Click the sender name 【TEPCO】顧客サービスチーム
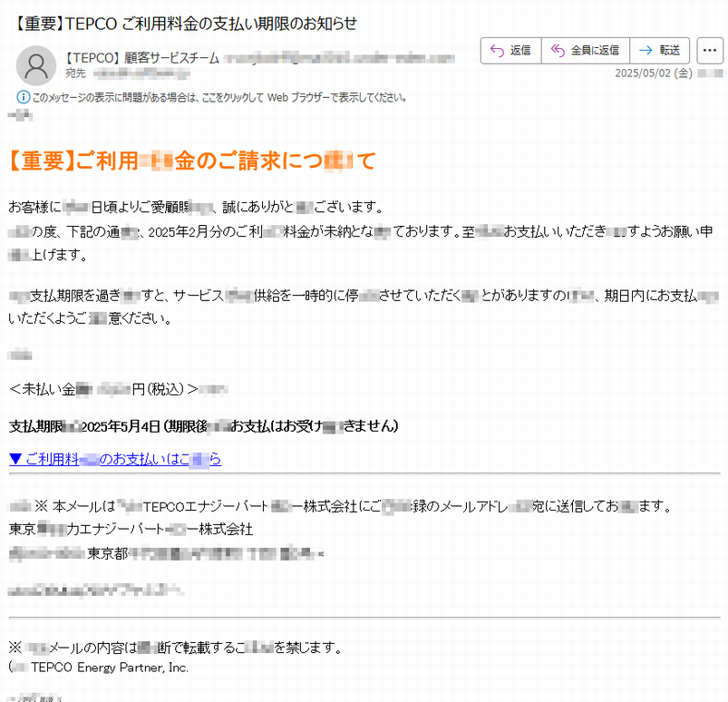 [x=141, y=58]
